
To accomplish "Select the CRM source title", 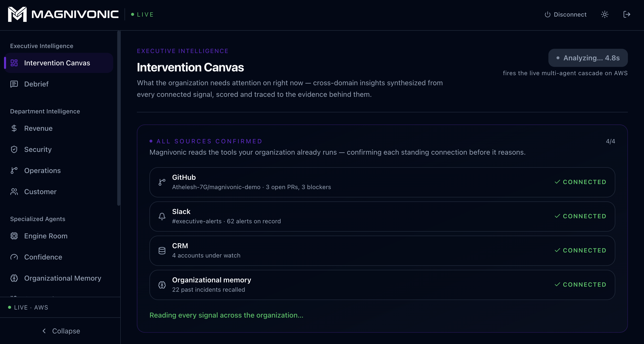I will (180, 246).
